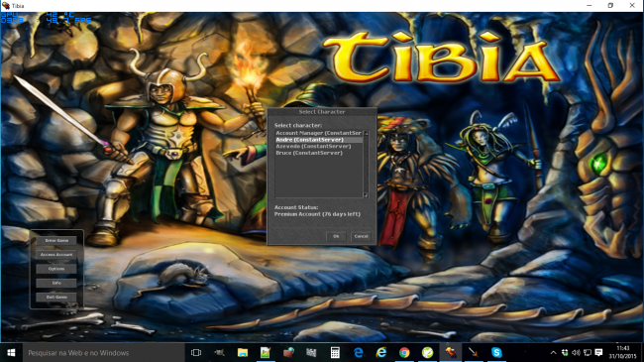Click the character list scroll down arrow
Viewport: 644px width, 362px height.
click(366, 195)
